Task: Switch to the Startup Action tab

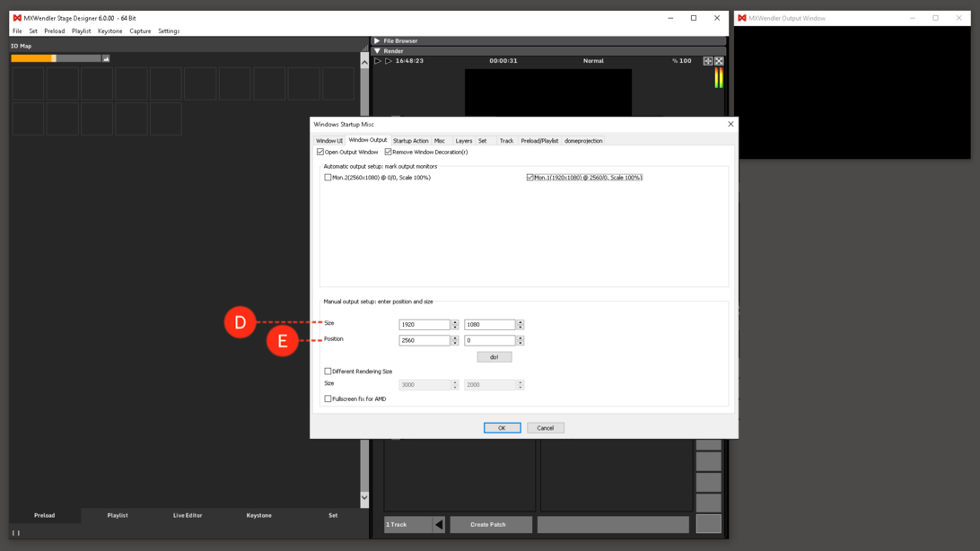Action: (411, 141)
